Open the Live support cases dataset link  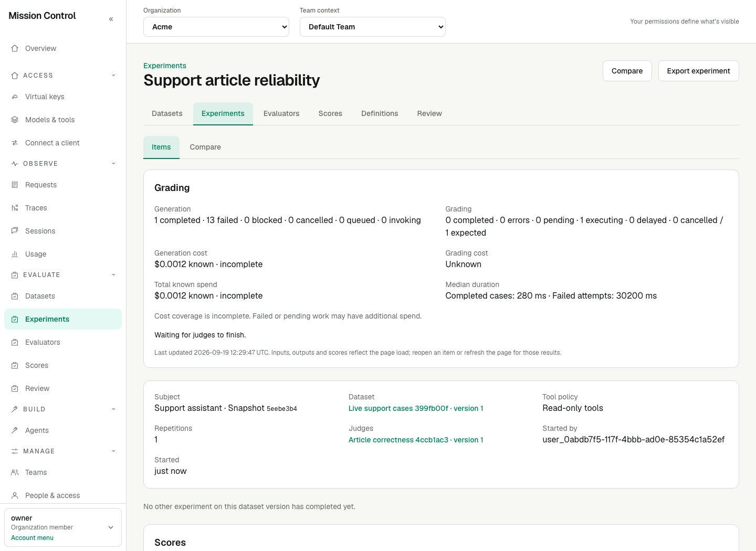click(416, 408)
